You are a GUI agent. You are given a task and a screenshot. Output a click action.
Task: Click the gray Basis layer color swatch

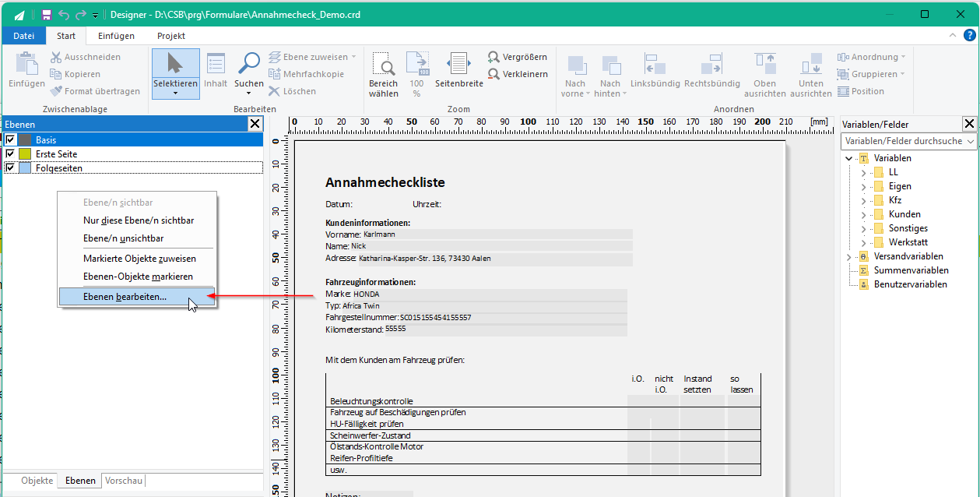tap(25, 140)
